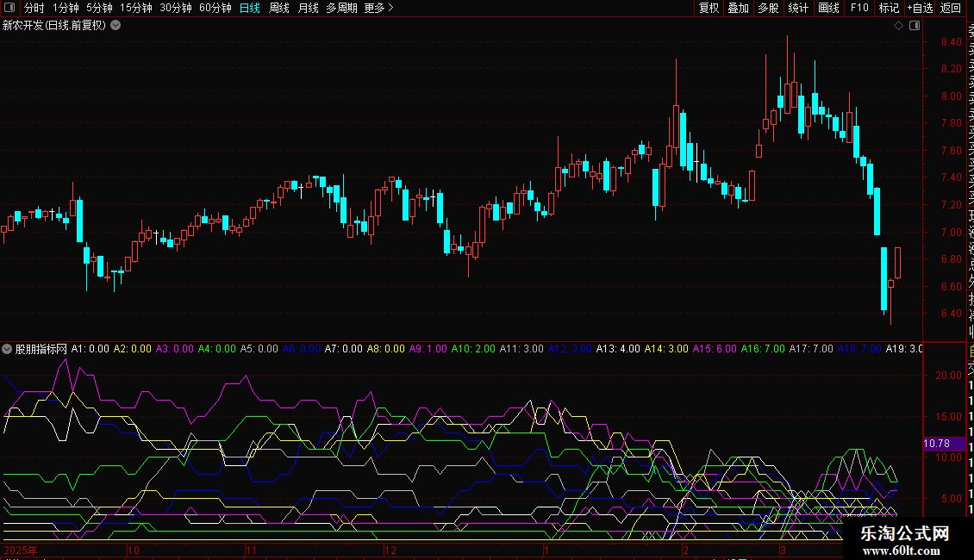Select the 分时 intraday tab
974x560 pixels.
(x=34, y=8)
